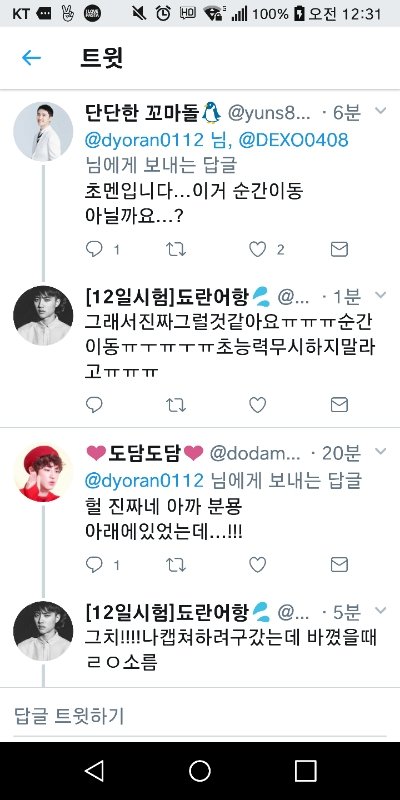This screenshot has width=400, height=800.
Task: Like the 도담도담 tweet
Action: pos(258,564)
